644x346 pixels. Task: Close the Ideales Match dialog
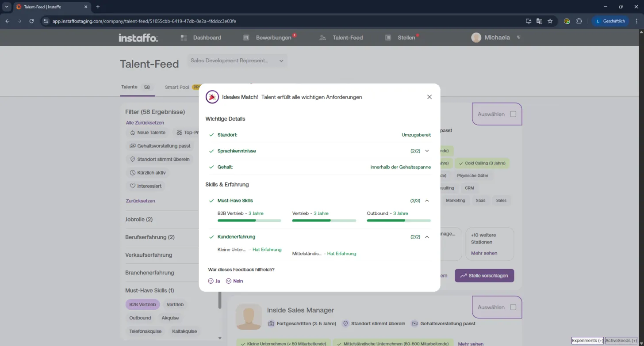[x=429, y=97]
